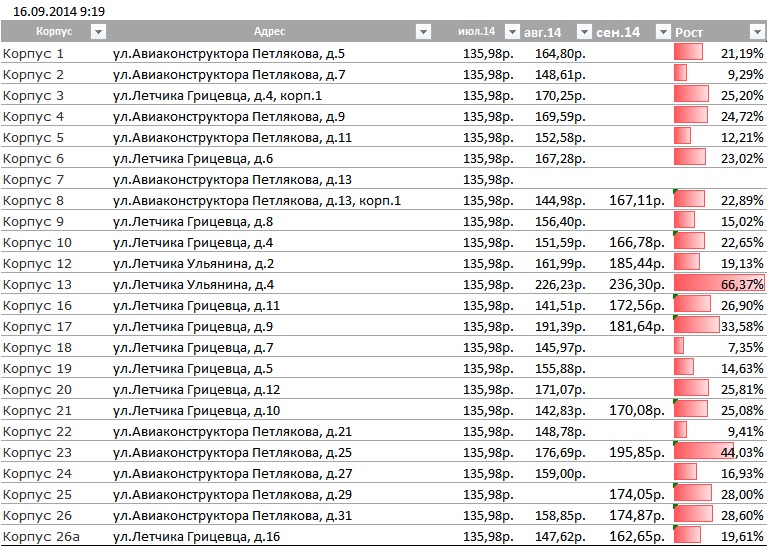Select the 174,05р. value for Корпус 25
The height and width of the screenshot is (546, 767).
click(637, 495)
